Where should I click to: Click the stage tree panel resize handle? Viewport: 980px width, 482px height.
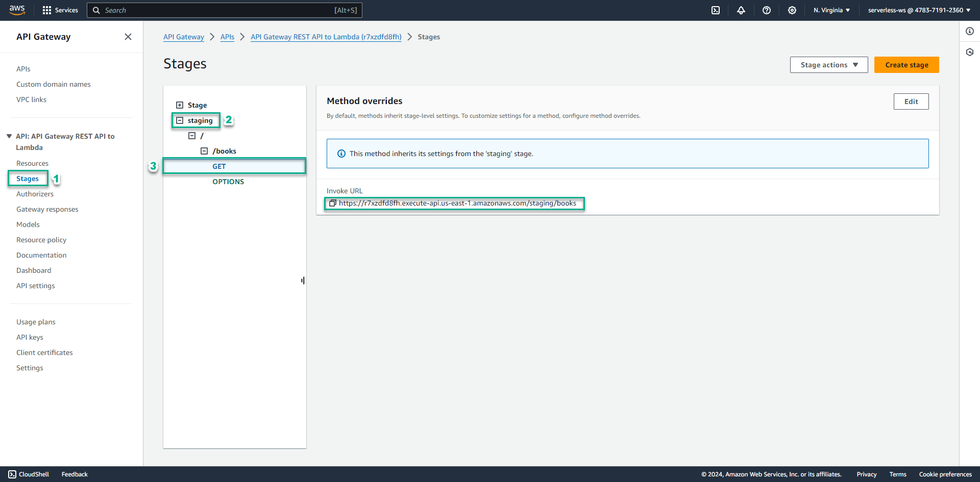pos(303,281)
